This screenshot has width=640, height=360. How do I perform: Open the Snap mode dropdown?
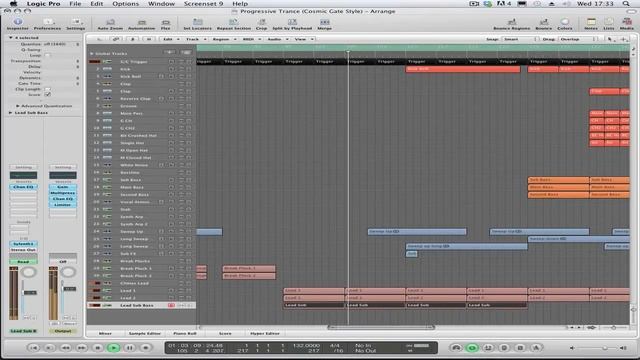tap(520, 39)
